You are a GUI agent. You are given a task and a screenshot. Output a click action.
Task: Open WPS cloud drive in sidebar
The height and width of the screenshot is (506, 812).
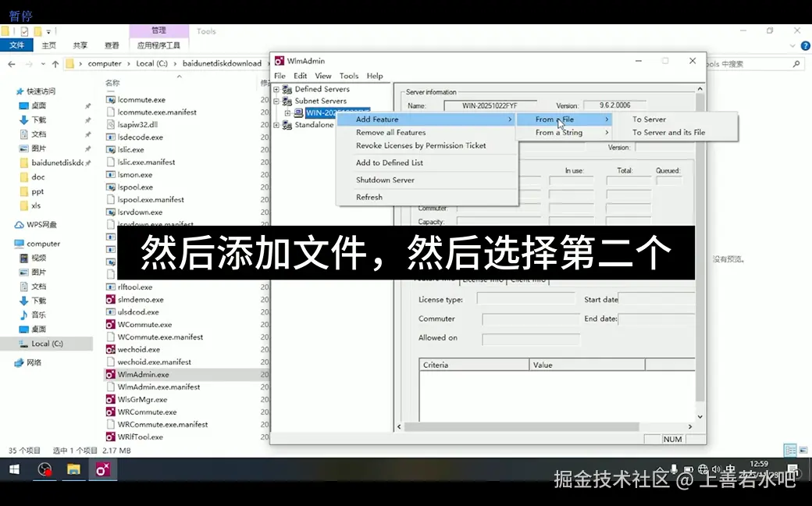point(35,225)
